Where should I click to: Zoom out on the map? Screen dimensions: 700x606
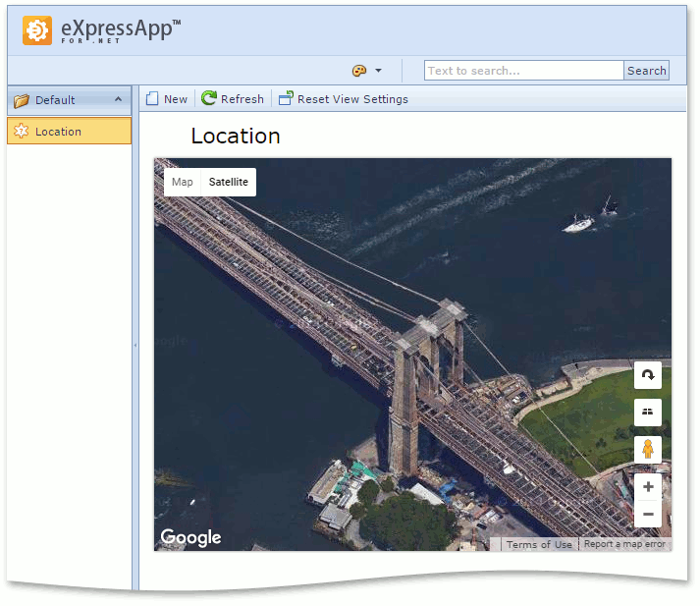tap(648, 514)
